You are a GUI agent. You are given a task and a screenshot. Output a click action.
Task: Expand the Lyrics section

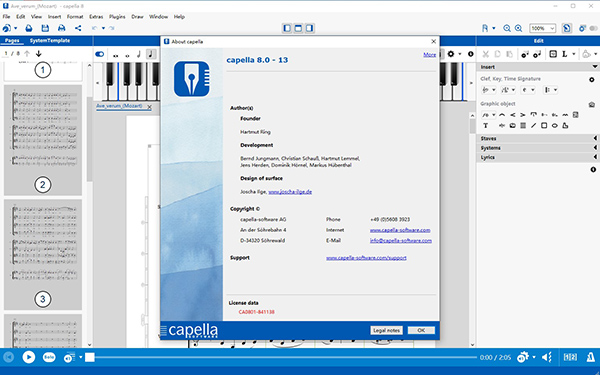(538, 157)
